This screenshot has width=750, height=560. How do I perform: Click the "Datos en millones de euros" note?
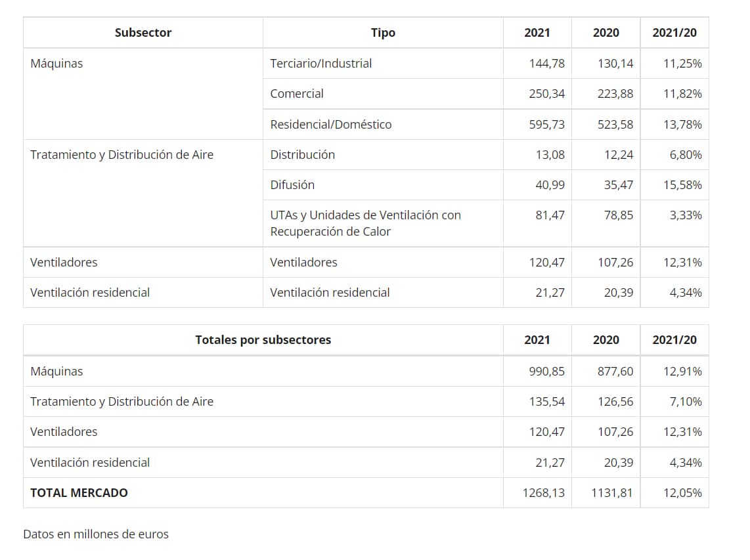(x=96, y=534)
